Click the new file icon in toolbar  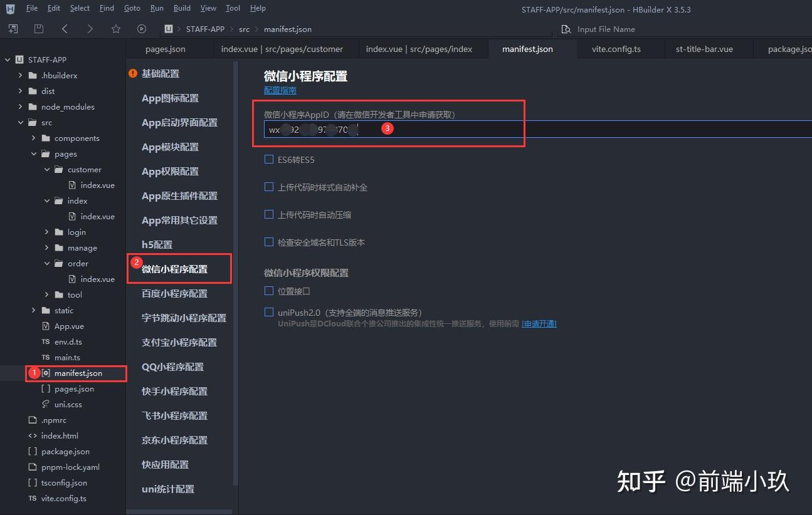coord(13,29)
